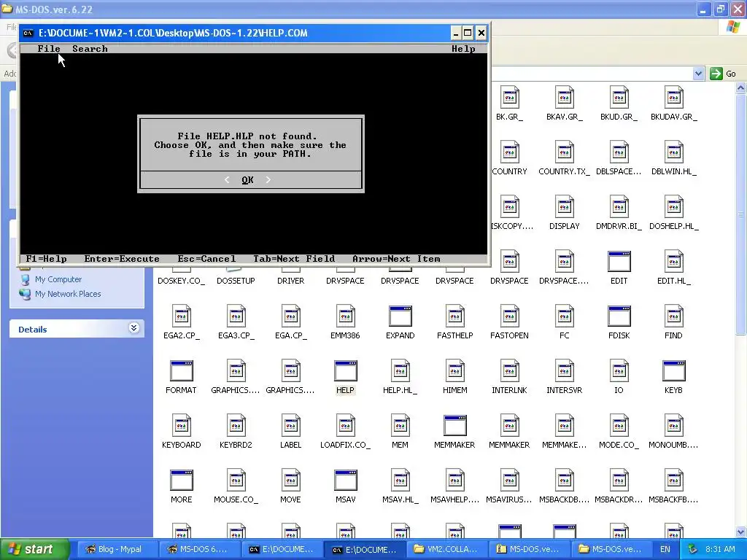747x560 pixels.
Task: Select the IO file icon
Action: [619, 371]
